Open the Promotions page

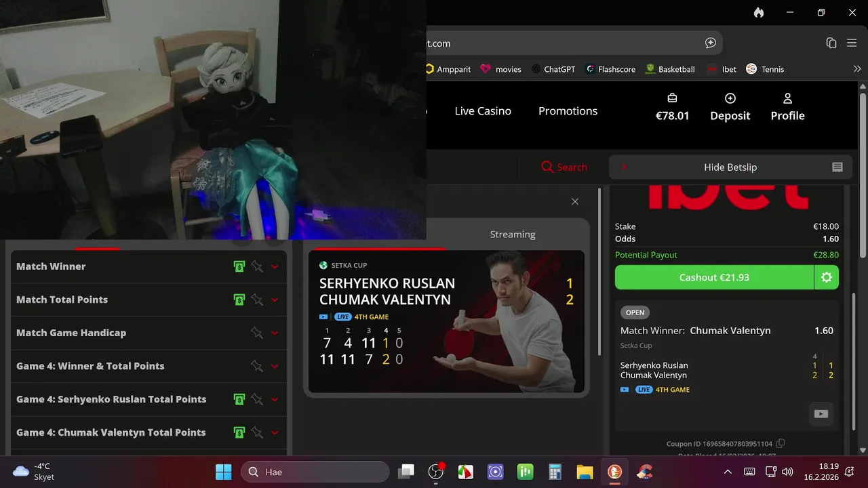568,111
